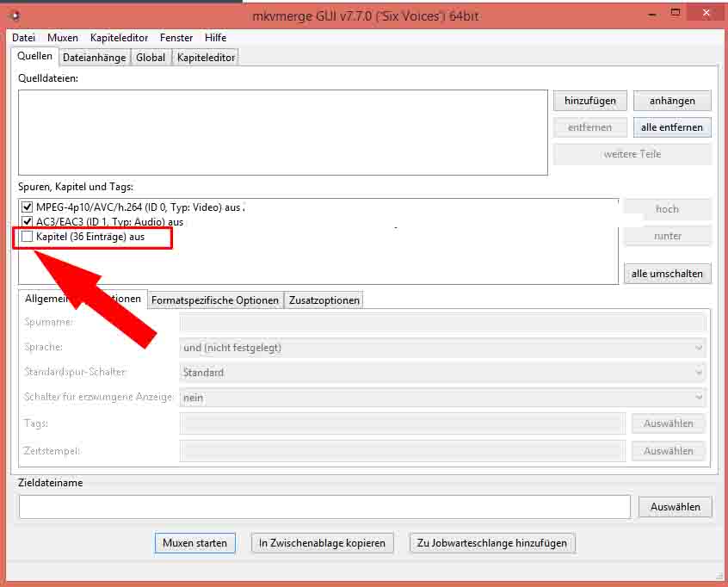This screenshot has height=587, width=728.
Task: Open the Hilfe menu
Action: [x=215, y=38]
